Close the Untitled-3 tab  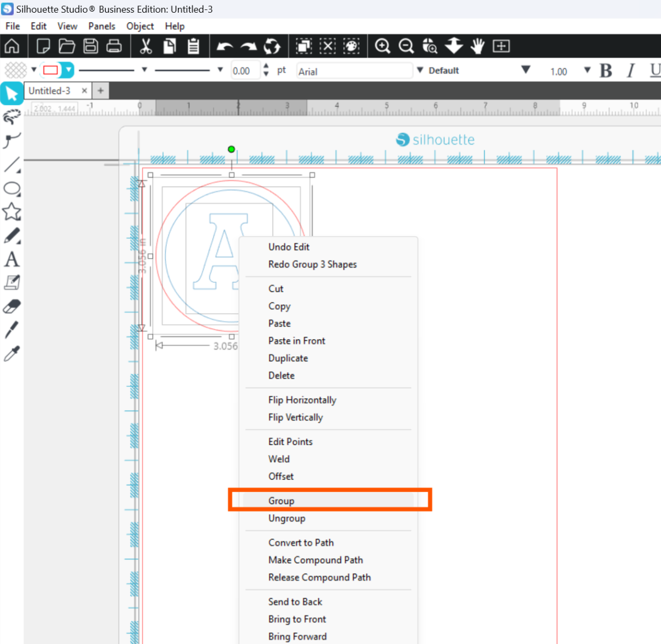pos(84,91)
